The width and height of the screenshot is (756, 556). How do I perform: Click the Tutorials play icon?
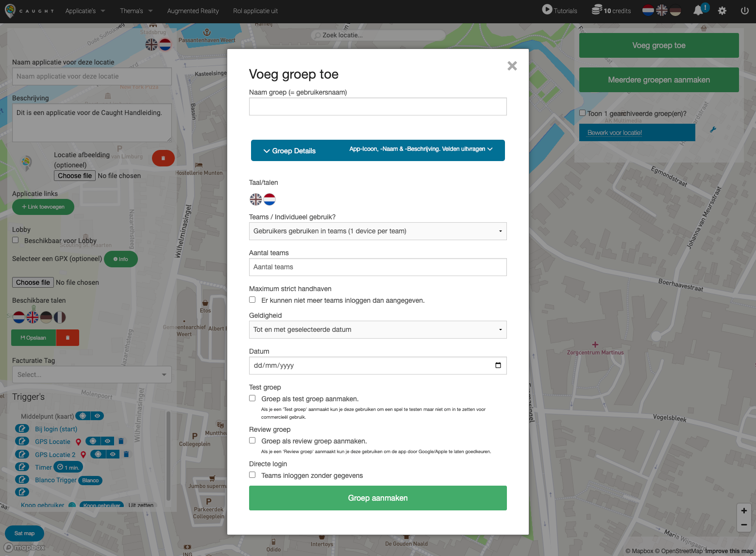click(x=547, y=10)
